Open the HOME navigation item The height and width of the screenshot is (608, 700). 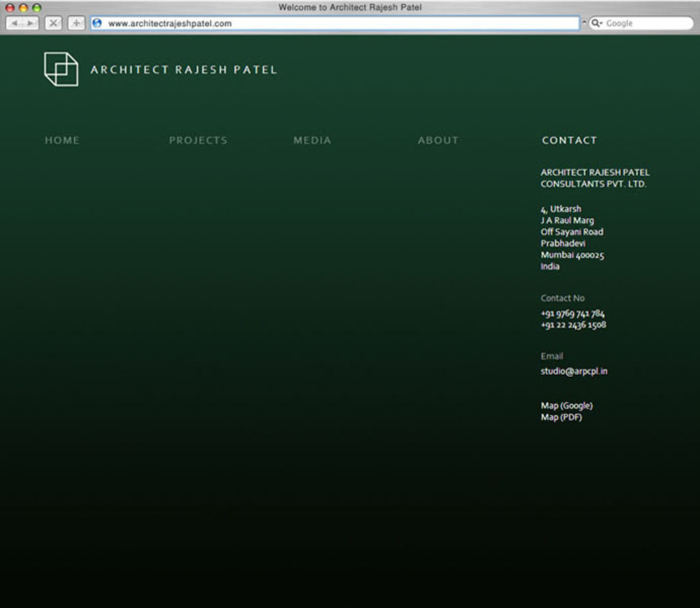[x=62, y=140]
